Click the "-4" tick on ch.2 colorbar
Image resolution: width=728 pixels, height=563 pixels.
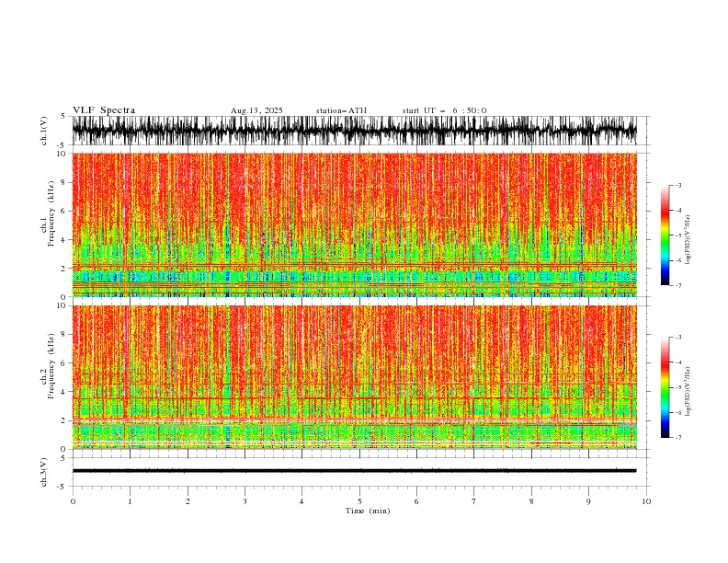pos(677,362)
